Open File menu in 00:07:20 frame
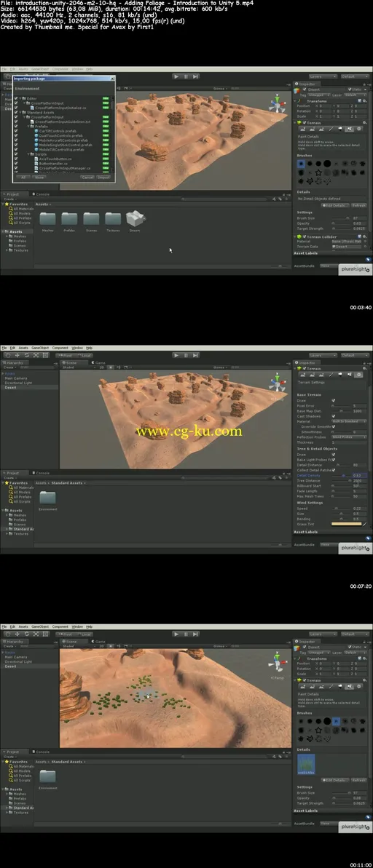Screen dimensions: 373x868 click(x=4, y=348)
